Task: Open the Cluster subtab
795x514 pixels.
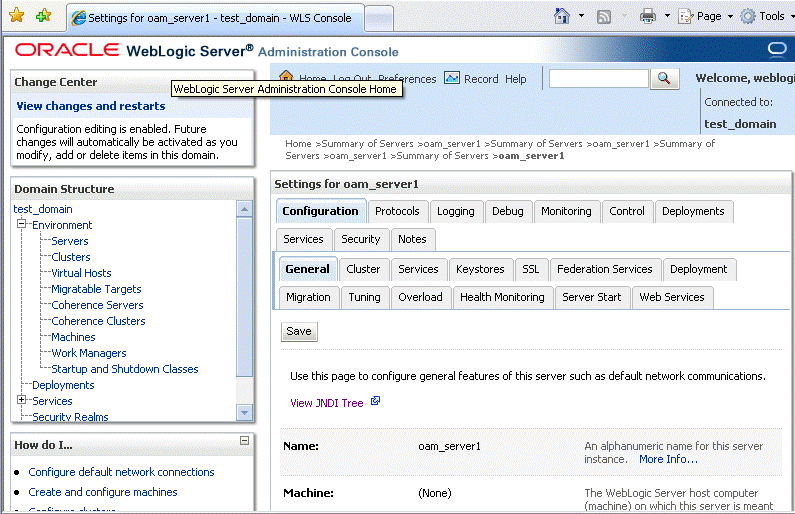Action: pyautogui.click(x=363, y=269)
